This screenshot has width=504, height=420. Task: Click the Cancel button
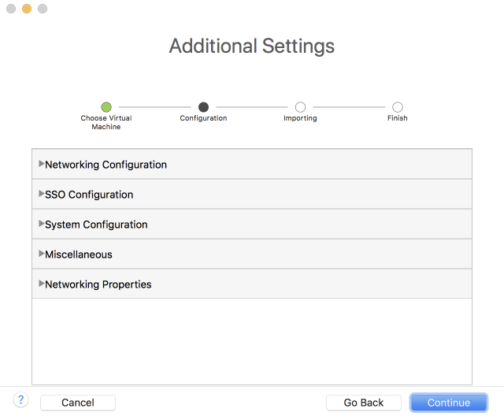[78, 403]
